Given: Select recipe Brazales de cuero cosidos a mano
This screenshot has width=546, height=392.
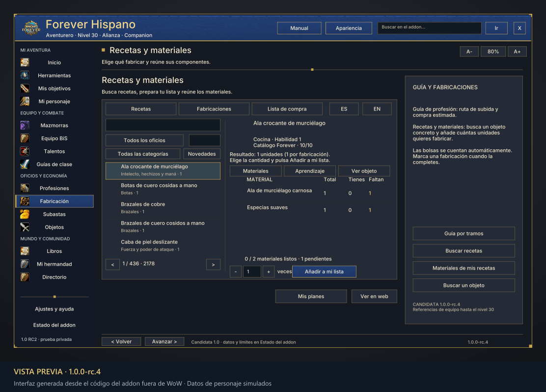Looking at the screenshot, I should pos(163,226).
